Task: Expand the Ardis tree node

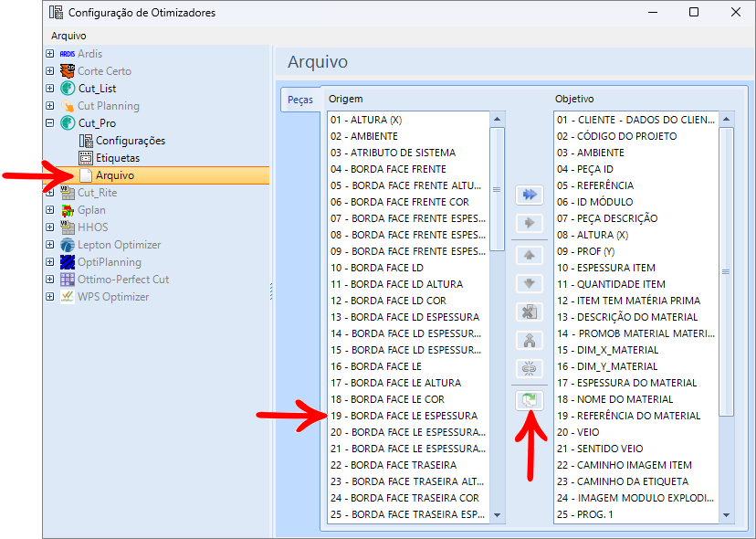Action: (49, 54)
